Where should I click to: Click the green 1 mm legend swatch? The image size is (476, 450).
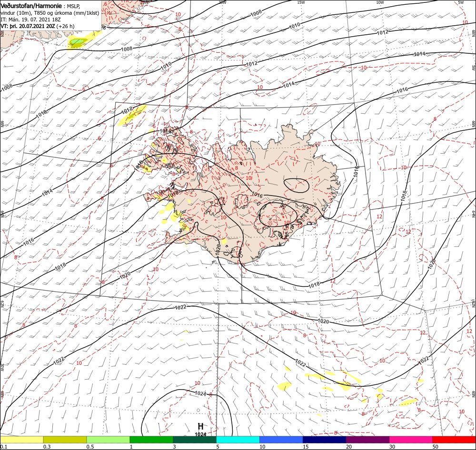(x=151, y=440)
